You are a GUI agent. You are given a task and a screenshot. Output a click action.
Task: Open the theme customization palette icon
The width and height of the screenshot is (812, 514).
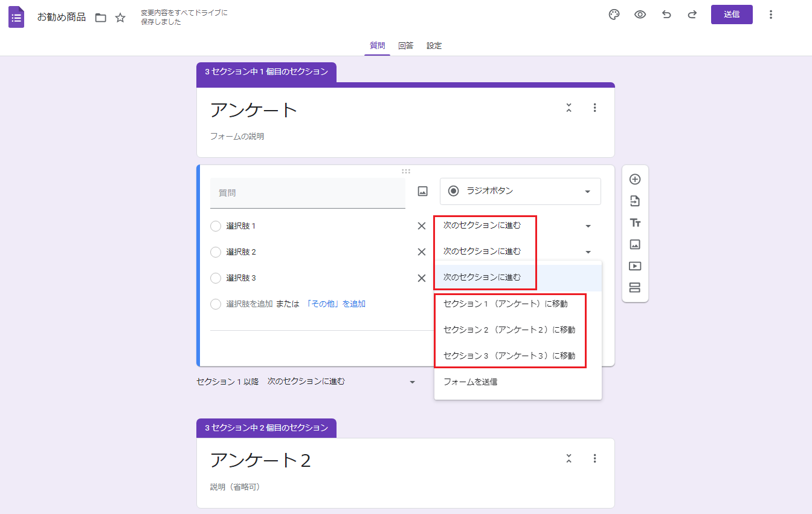[614, 15]
